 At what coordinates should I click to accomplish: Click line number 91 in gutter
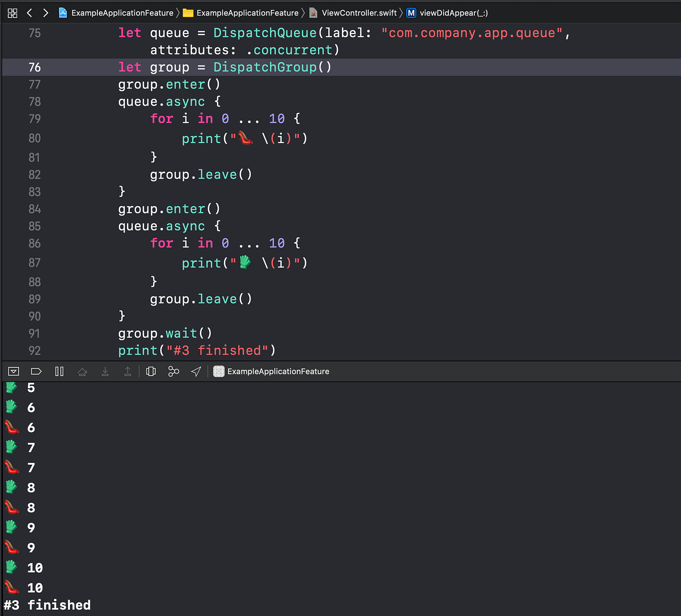click(x=35, y=333)
